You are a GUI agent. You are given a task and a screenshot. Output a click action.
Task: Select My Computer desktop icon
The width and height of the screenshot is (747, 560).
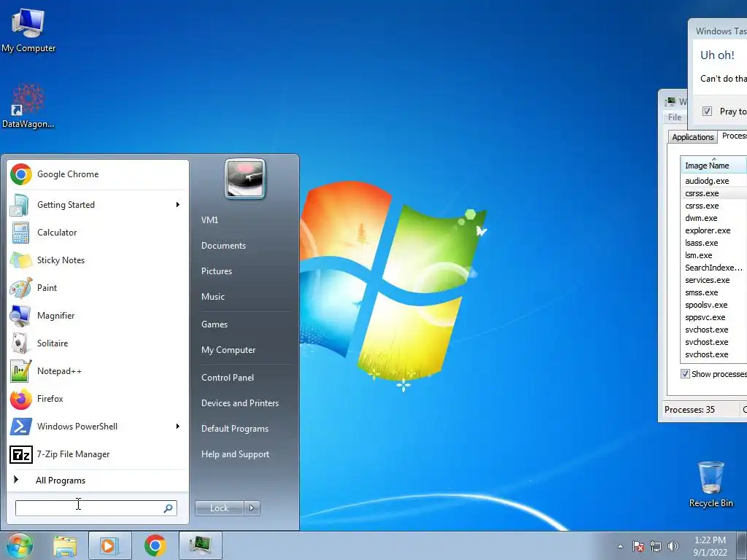point(28,31)
